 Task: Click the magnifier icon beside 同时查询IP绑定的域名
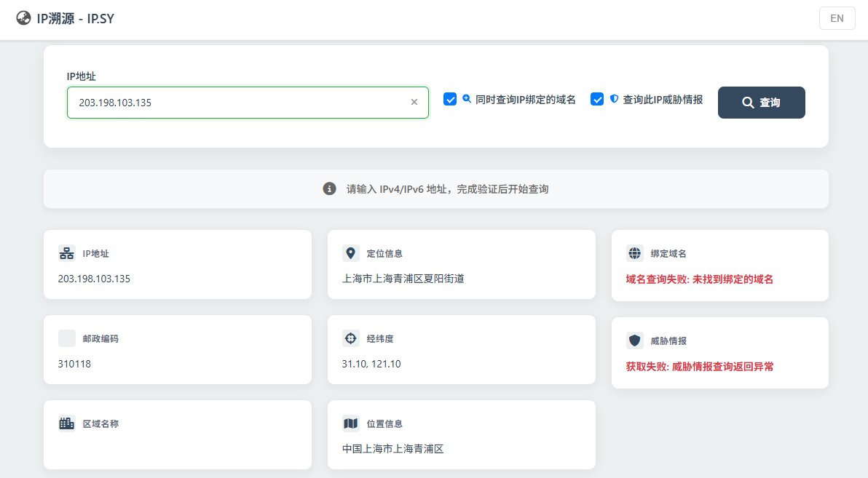[x=467, y=98]
